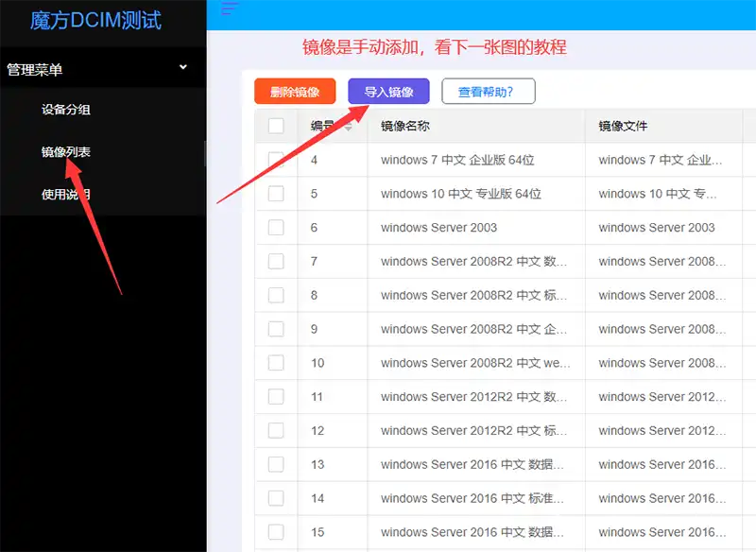Screen dimensions: 756x552
Task: Click the 删除镜像 button
Action: (x=295, y=91)
